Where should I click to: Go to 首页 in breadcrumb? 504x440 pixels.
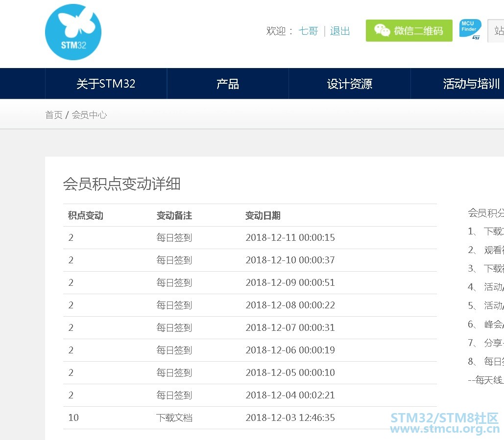pyautogui.click(x=54, y=115)
